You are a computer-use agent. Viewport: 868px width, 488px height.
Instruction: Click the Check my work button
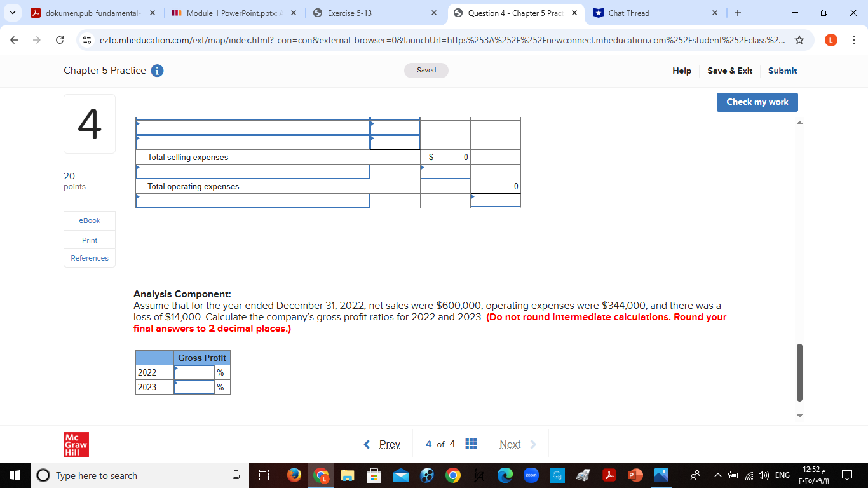click(757, 102)
